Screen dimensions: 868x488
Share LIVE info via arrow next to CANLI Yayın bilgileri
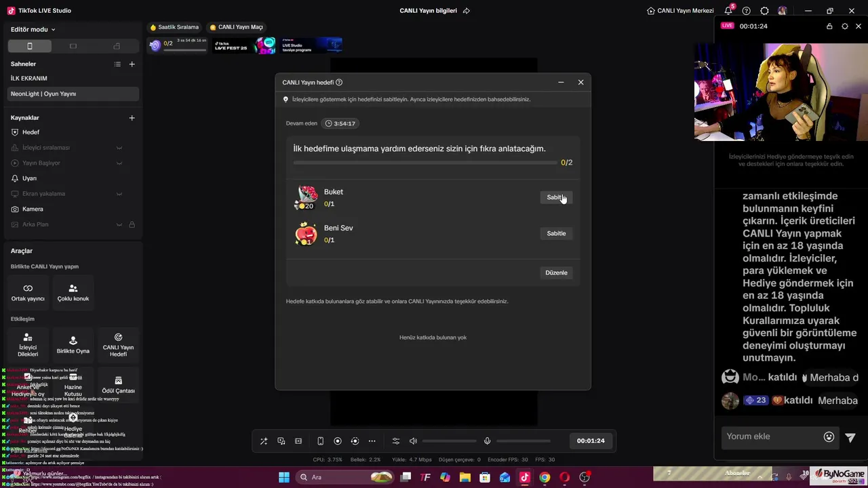click(466, 11)
